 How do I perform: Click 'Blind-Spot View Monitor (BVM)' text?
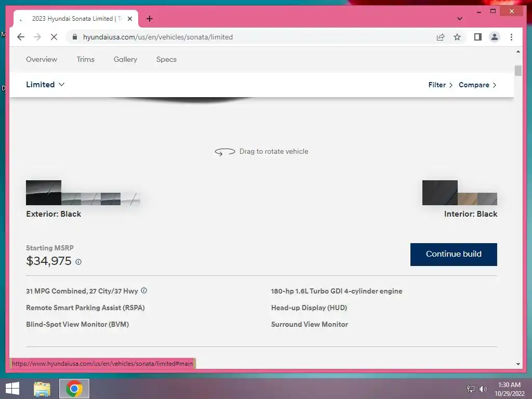(77, 324)
